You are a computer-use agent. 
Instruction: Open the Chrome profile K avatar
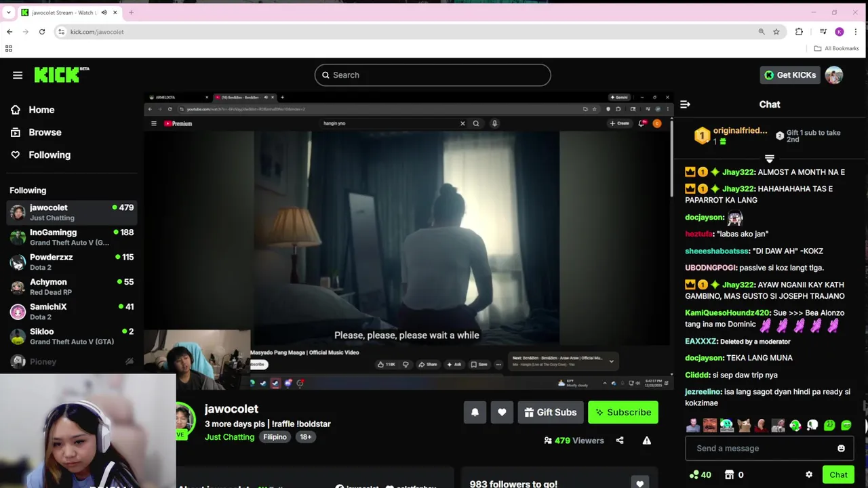pos(840,32)
